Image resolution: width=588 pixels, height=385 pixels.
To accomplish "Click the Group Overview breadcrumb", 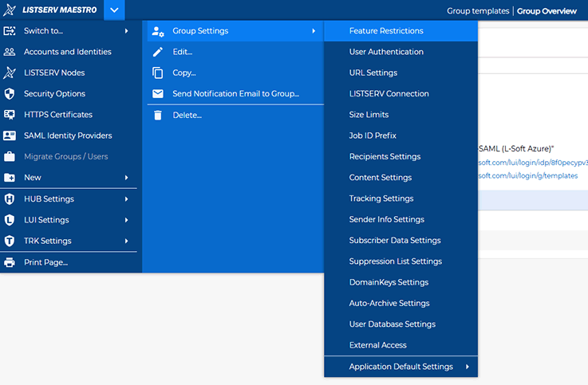I will [x=547, y=11].
